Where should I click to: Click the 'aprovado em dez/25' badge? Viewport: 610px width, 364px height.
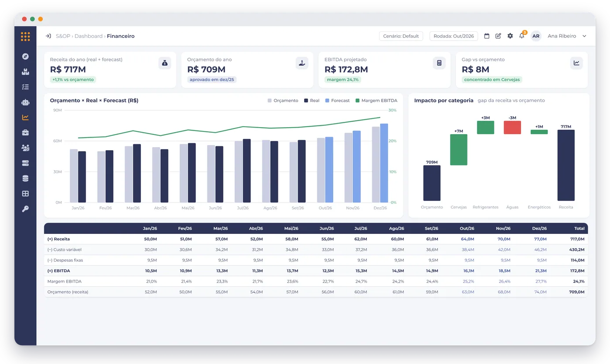pos(212,80)
